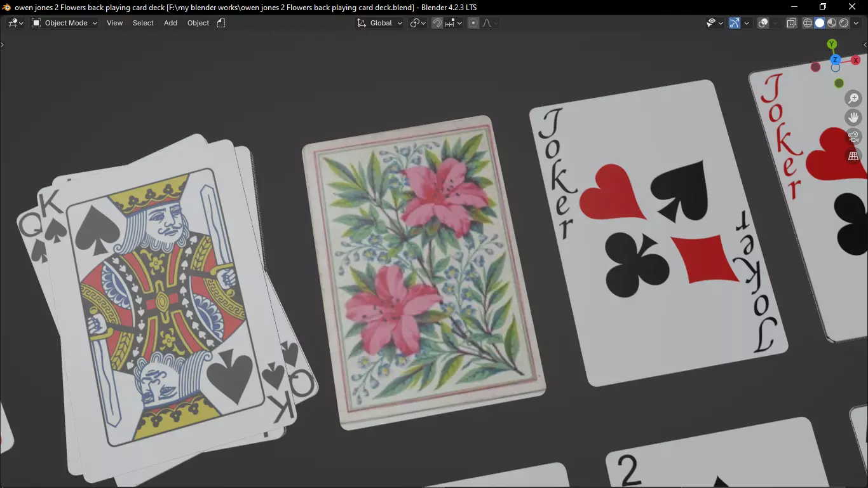Select the black Joker card

coord(658,232)
